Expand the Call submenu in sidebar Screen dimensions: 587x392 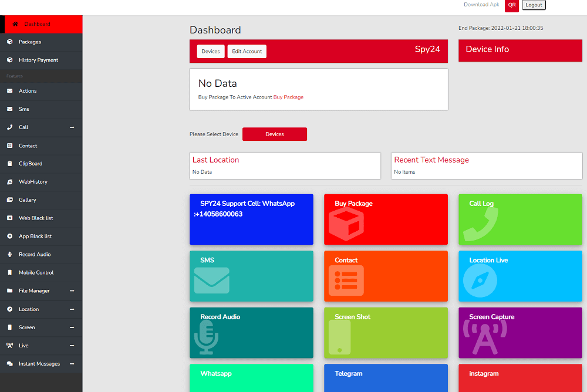point(72,127)
